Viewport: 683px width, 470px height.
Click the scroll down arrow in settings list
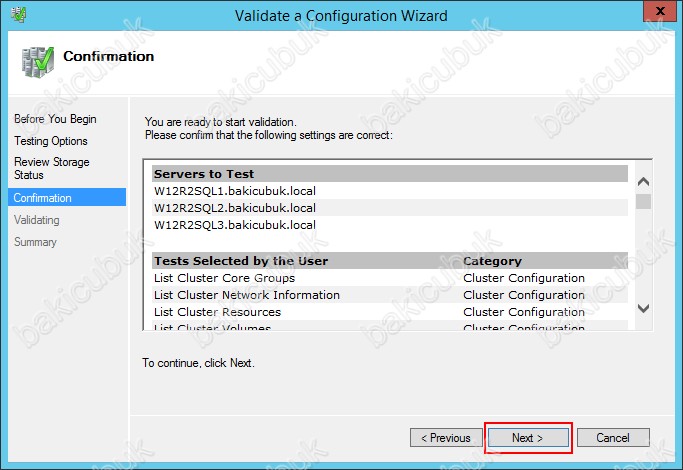tap(643, 309)
